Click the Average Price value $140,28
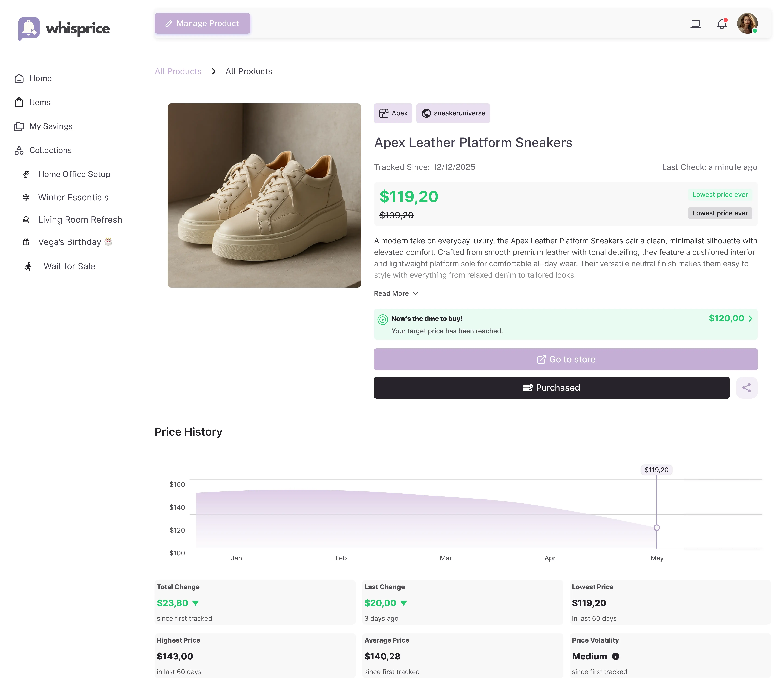Screen dimensions: 784x691 coord(382,656)
